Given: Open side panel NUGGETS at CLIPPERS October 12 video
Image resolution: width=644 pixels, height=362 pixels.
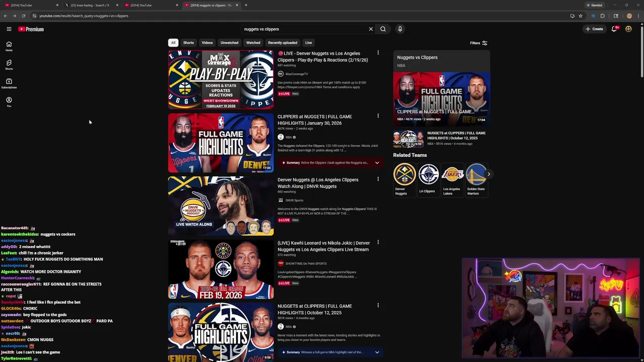Looking at the screenshot, I should [x=441, y=138].
